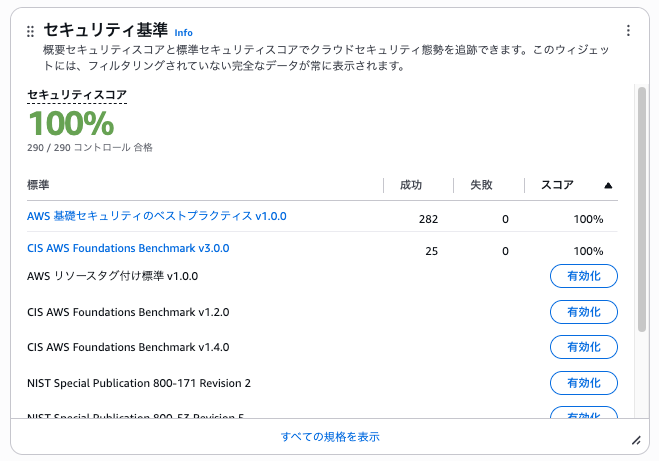Viewport: 659px width, 461px height.
Task: Click the スコア column sort arrow
Action: coord(608,185)
